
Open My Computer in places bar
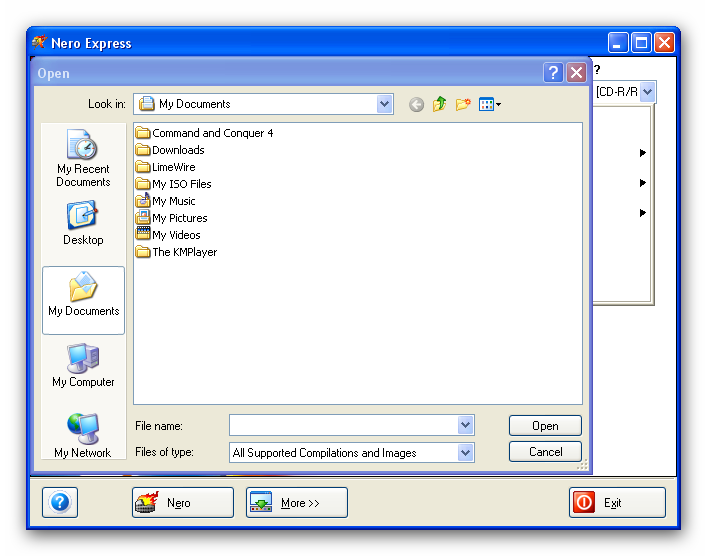click(x=83, y=365)
